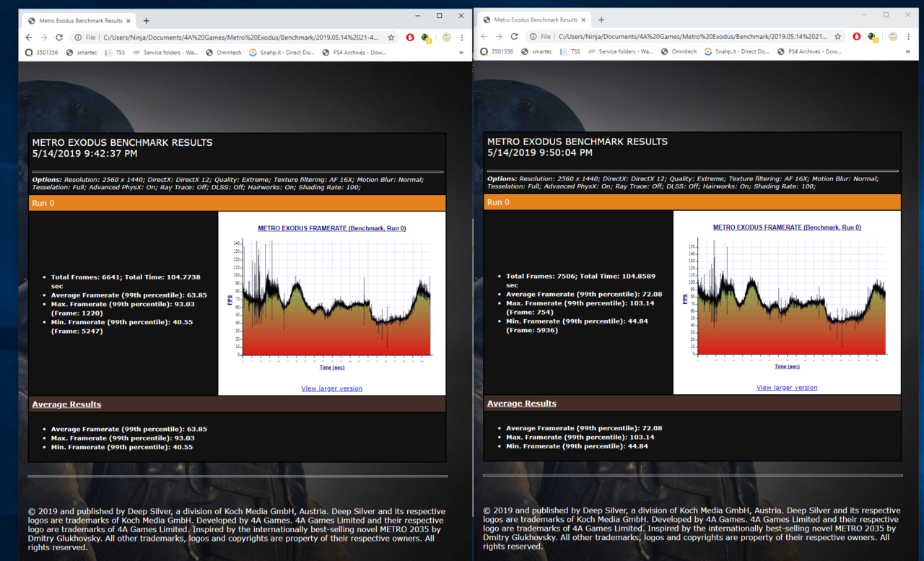Open framerate chart title link in right window
Image resolution: width=924 pixels, height=561 pixels.
(787, 227)
